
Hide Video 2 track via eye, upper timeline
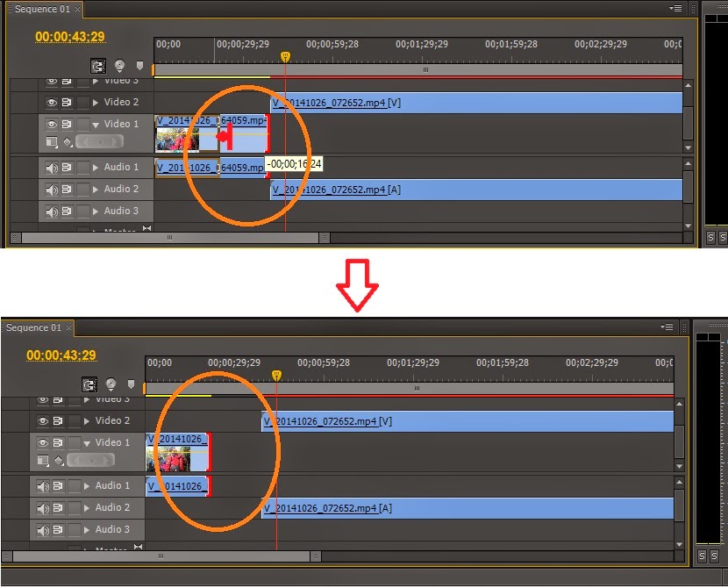click(52, 103)
